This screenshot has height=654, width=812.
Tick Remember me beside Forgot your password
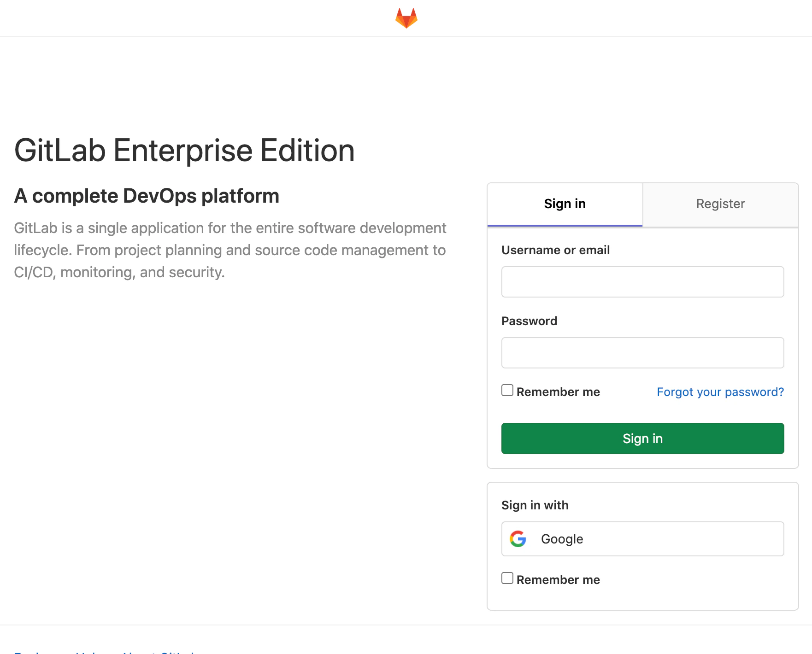coord(507,391)
